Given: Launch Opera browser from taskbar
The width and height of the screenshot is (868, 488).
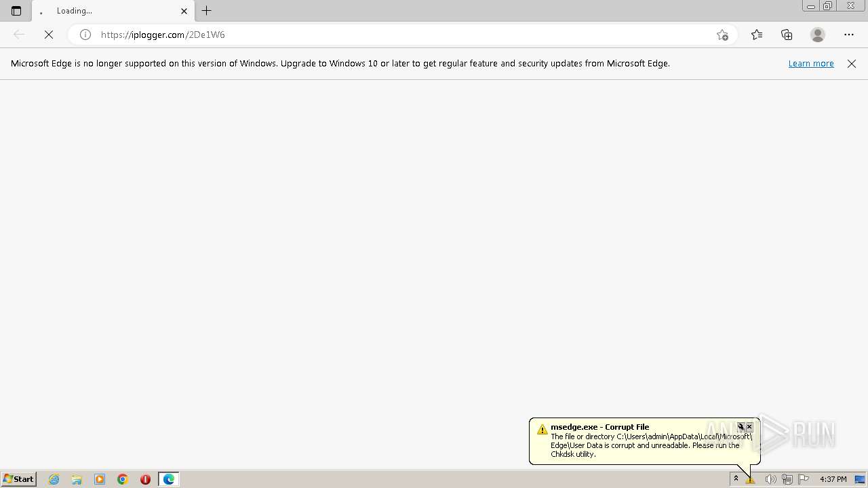Looking at the screenshot, I should point(145,479).
